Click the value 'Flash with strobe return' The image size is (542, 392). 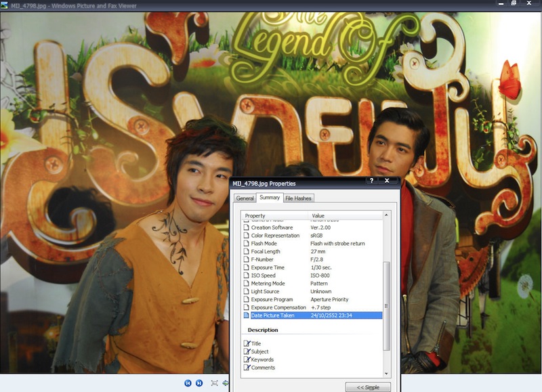click(337, 244)
